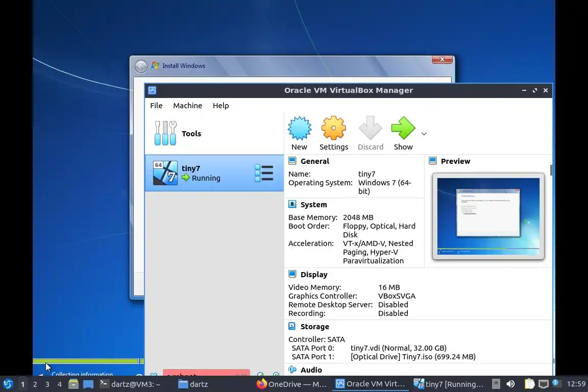
Task: Switch to Oracle VM VirtualBox taskbar entry
Action: 370,384
